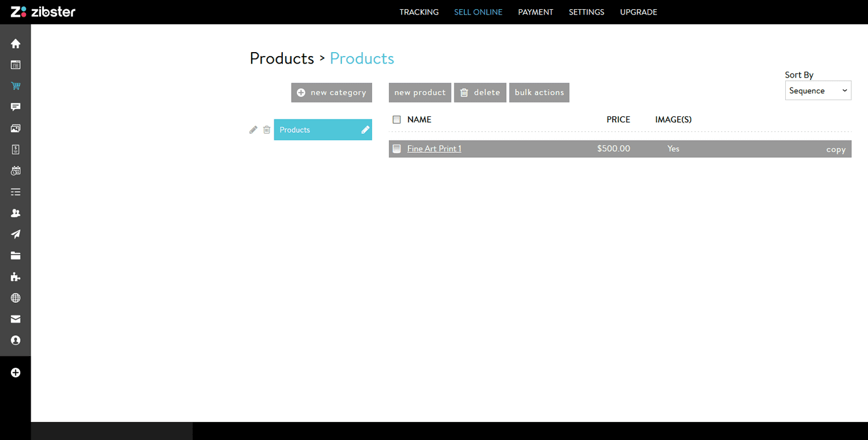Screen dimensions: 868x440
Task: Open the scheduling calendar-clock sidebar icon
Action: pyautogui.click(x=16, y=170)
